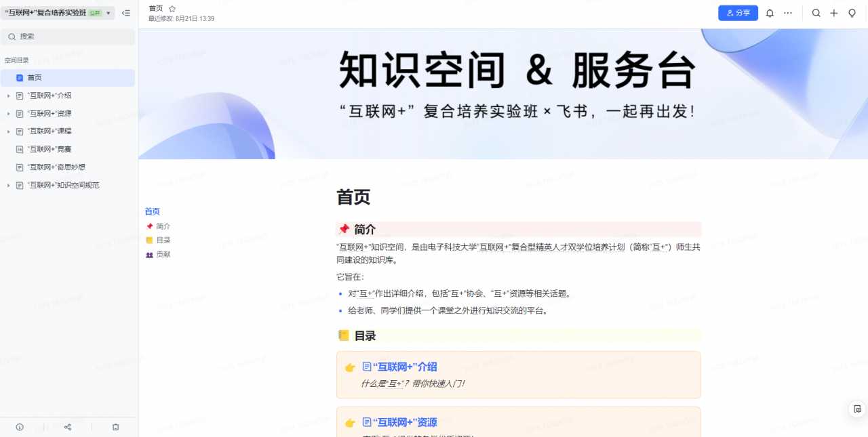This screenshot has width=868, height=437.
Task: Click the blue 分享 button
Action: coord(738,13)
